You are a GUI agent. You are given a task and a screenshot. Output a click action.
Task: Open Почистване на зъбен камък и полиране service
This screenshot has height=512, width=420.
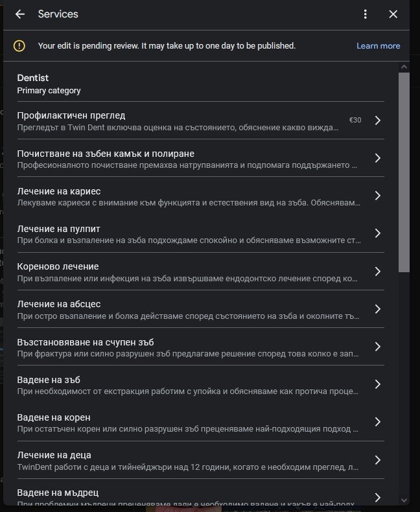[x=188, y=158]
